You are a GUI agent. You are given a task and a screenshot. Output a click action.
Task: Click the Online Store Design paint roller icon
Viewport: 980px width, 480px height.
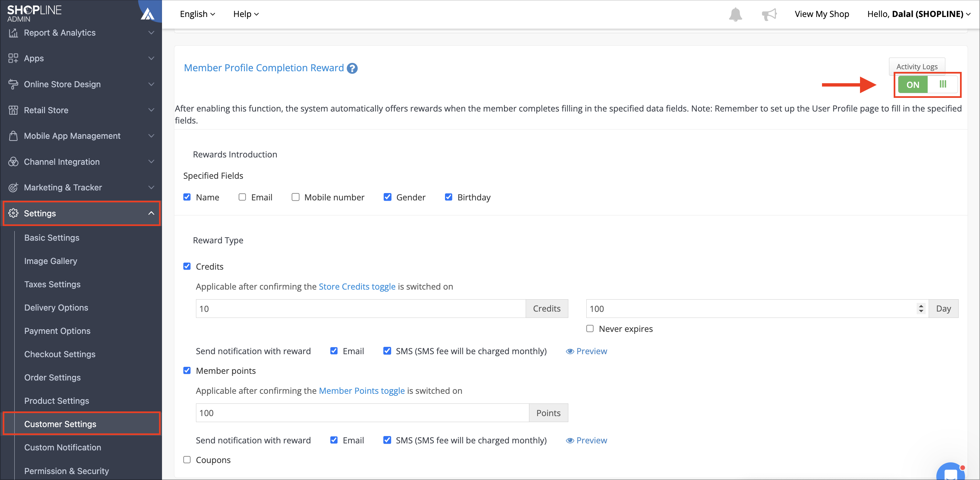click(x=13, y=84)
